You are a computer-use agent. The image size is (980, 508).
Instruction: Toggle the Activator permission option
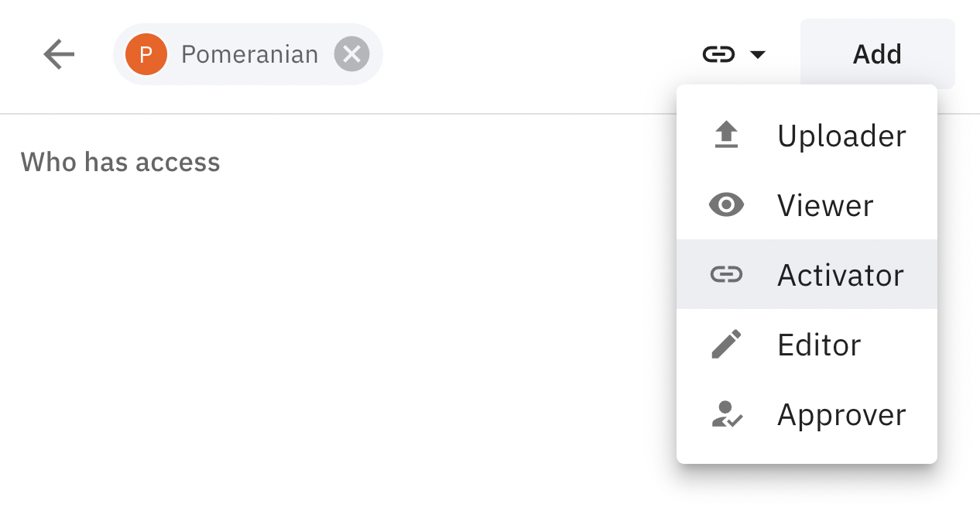point(840,274)
